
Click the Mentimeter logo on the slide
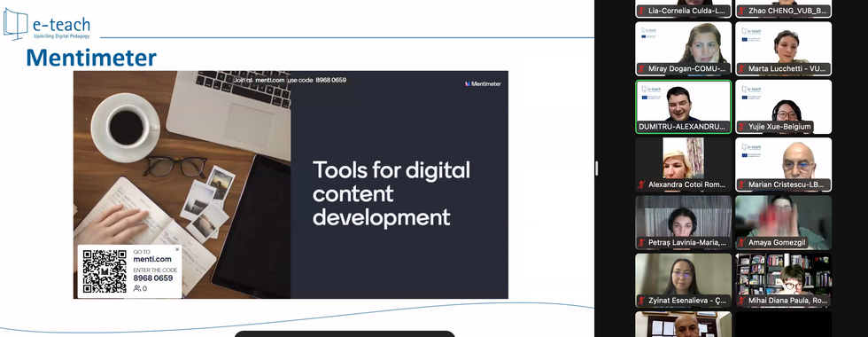tap(483, 83)
